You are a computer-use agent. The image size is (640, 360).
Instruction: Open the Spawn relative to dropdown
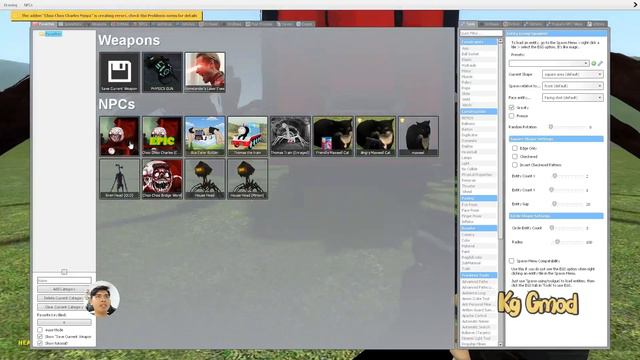[x=573, y=86]
